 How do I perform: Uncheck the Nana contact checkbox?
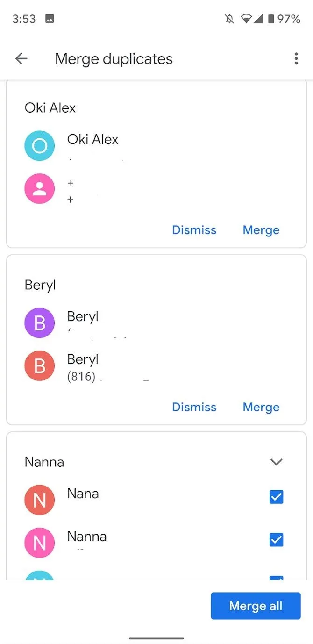tap(277, 497)
